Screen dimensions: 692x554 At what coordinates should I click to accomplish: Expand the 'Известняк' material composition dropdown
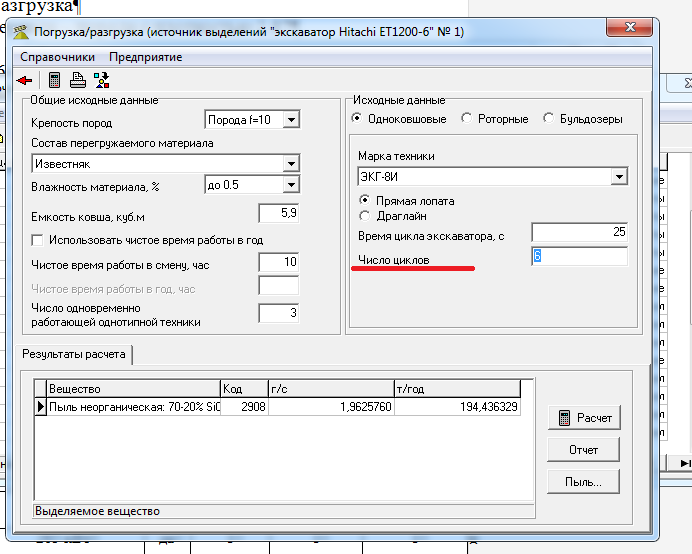coord(290,163)
